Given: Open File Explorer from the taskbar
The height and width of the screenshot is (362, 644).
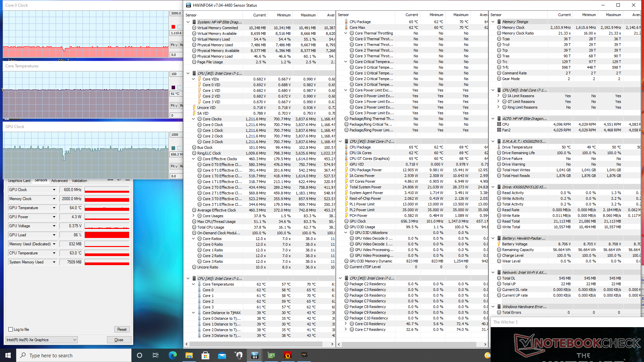Looking at the screenshot, I should click(189, 355).
